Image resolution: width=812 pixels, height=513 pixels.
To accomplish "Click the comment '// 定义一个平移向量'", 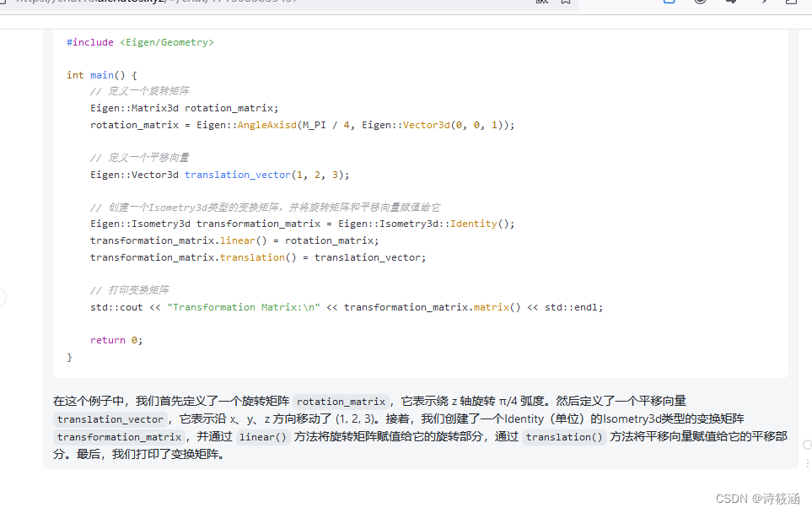I will [139, 158].
